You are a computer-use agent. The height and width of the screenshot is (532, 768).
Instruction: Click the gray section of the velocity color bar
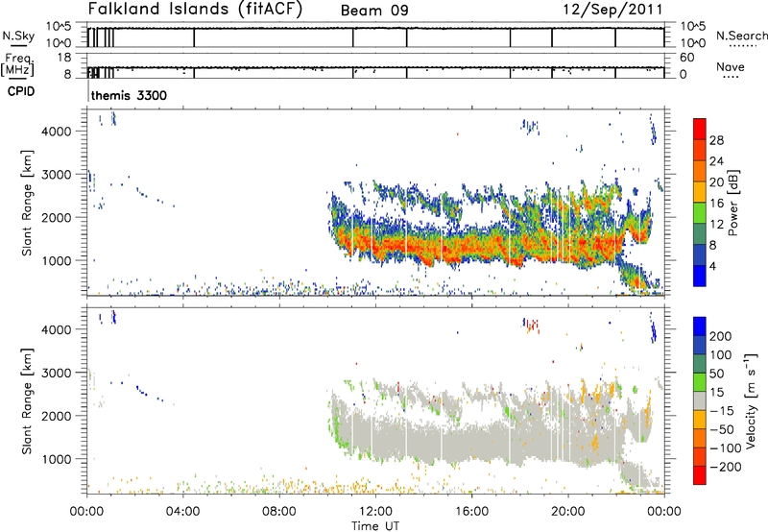click(700, 400)
